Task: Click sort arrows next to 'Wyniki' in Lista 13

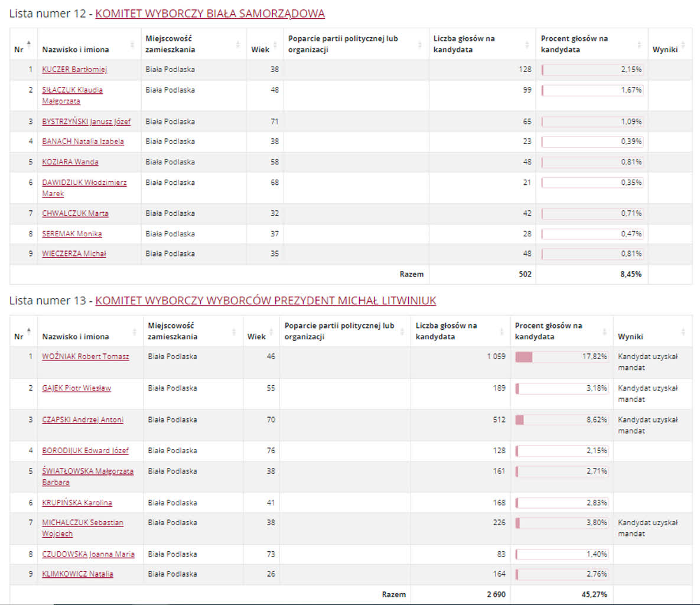Action: click(x=683, y=331)
